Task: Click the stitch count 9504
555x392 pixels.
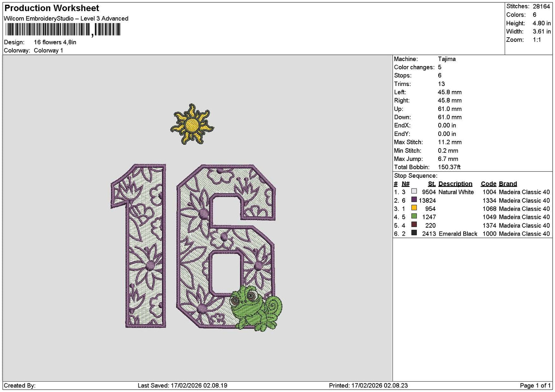Action: [429, 192]
